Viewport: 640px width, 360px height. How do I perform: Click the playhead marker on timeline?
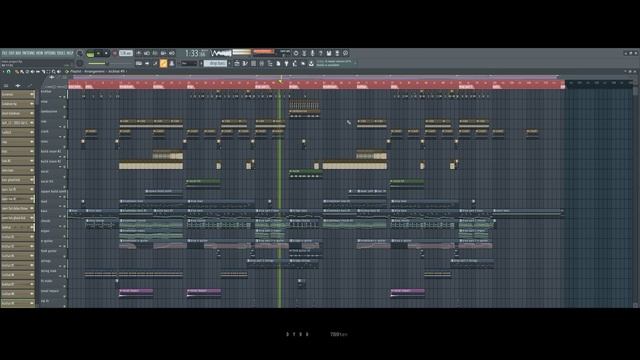[x=280, y=81]
